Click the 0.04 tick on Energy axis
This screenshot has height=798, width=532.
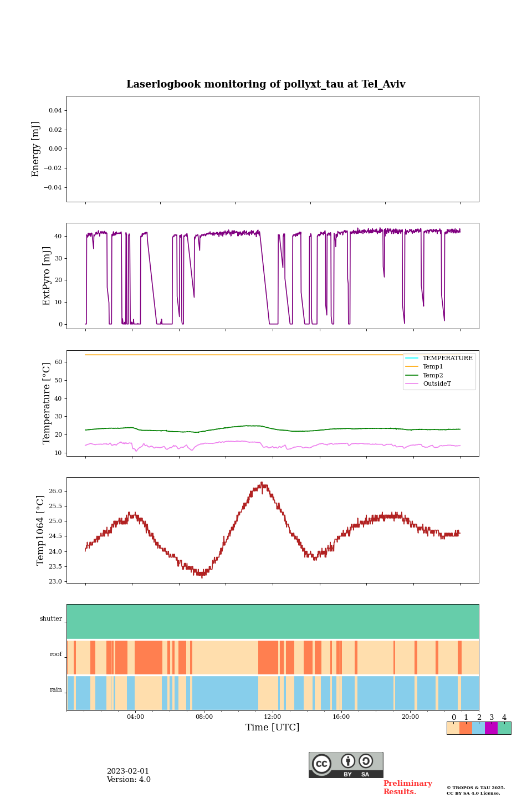pyautogui.click(x=55, y=110)
